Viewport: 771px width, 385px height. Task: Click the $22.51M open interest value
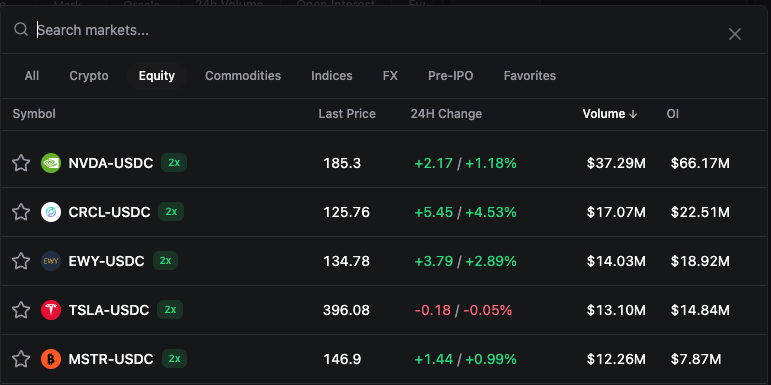point(700,212)
